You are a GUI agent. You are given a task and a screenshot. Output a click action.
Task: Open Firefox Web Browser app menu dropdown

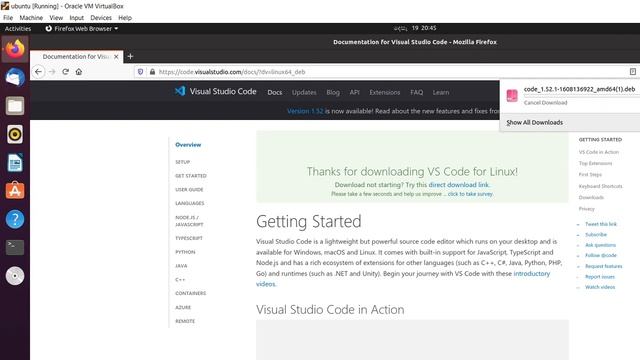click(82, 29)
